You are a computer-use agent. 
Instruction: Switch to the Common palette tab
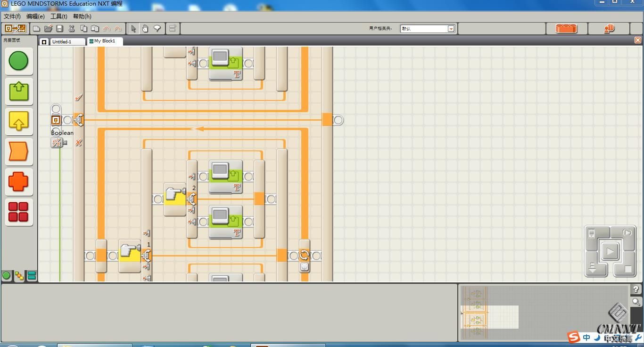point(7,276)
